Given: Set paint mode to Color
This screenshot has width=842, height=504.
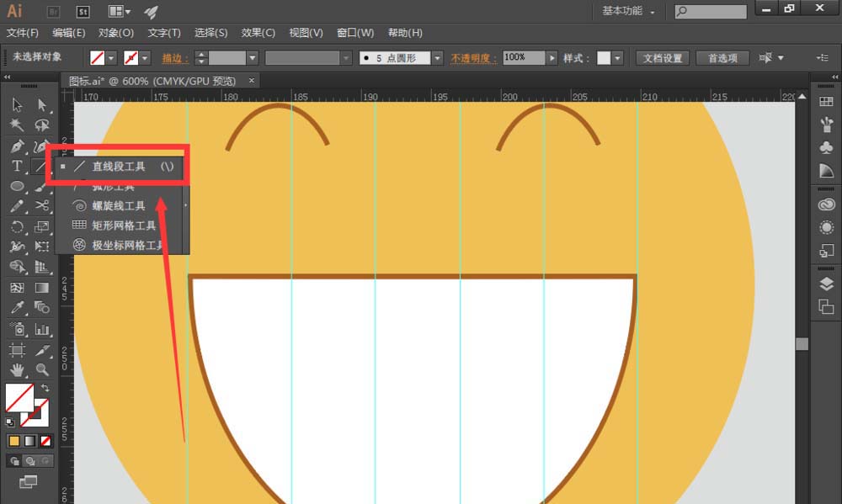Looking at the screenshot, I should [x=14, y=441].
